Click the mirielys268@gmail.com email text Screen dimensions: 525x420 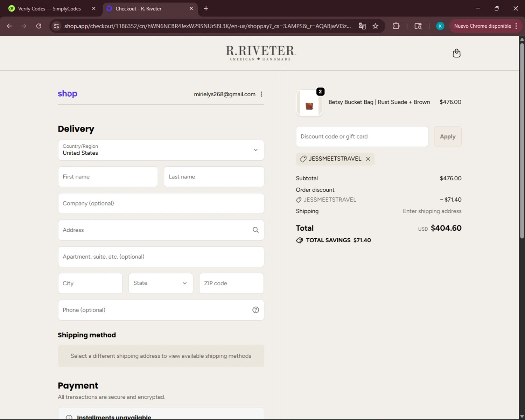pyautogui.click(x=225, y=94)
